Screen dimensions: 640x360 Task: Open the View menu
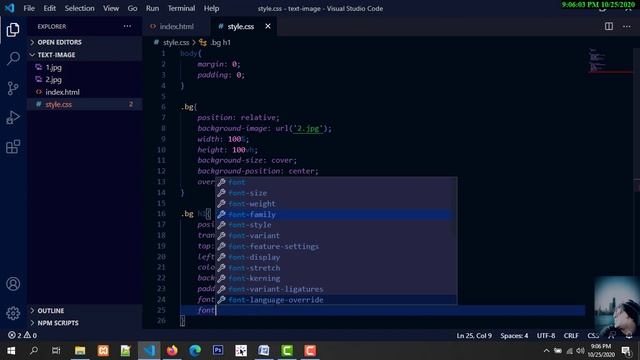click(x=111, y=8)
